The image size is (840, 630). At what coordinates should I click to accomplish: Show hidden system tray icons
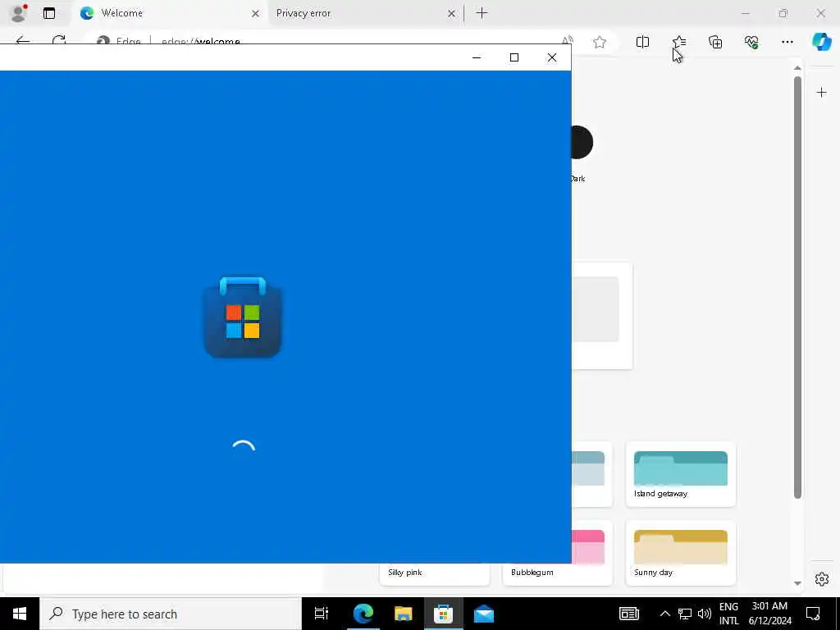coord(664,614)
